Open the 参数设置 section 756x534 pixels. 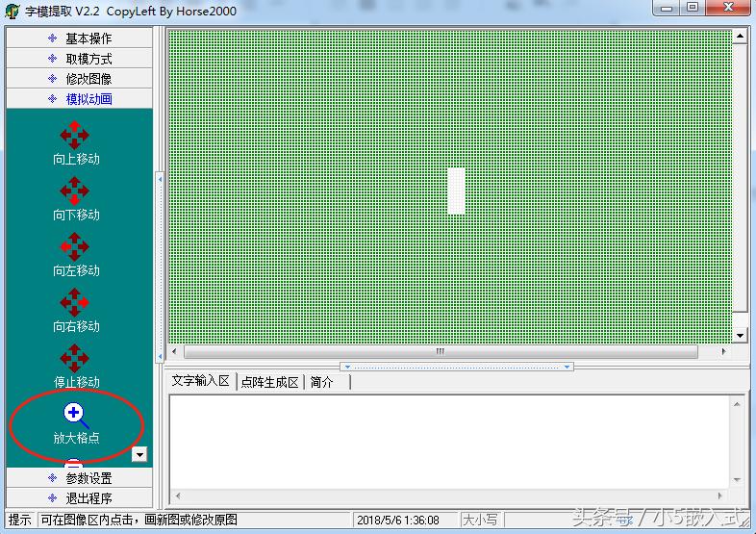[80, 478]
